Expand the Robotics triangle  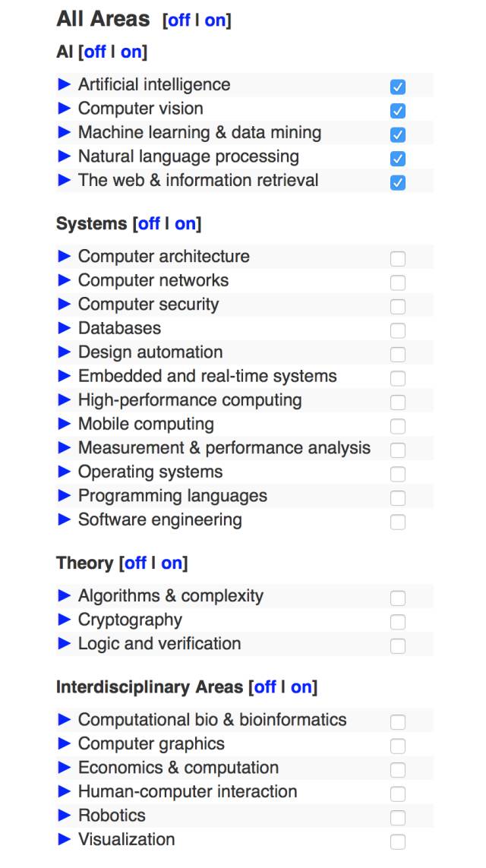(x=65, y=816)
